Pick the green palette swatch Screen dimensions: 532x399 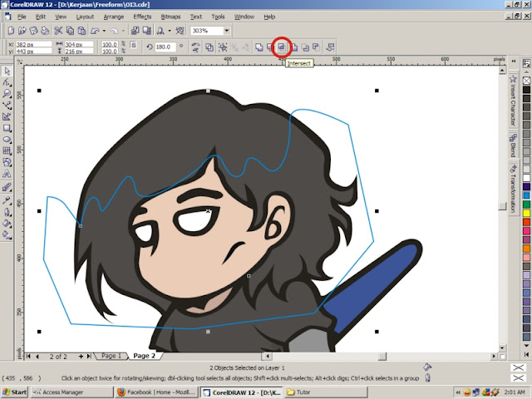click(526, 204)
